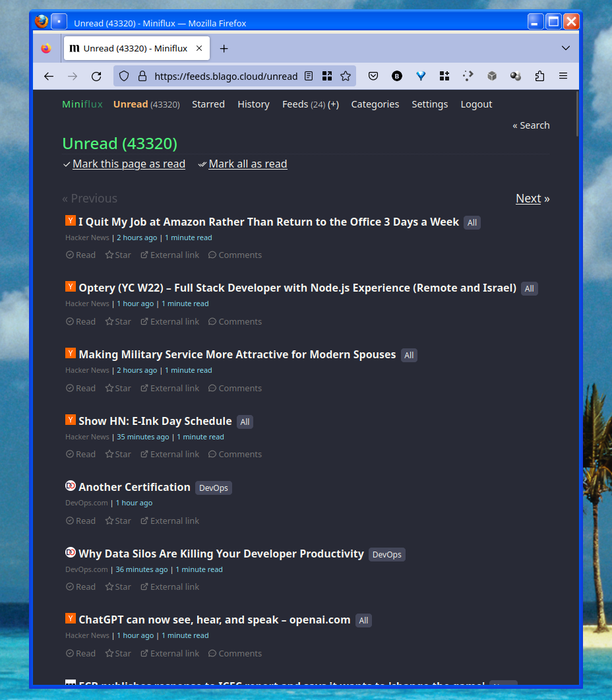Open the Starred menu item
Image resolution: width=612 pixels, height=700 pixels.
(x=208, y=104)
